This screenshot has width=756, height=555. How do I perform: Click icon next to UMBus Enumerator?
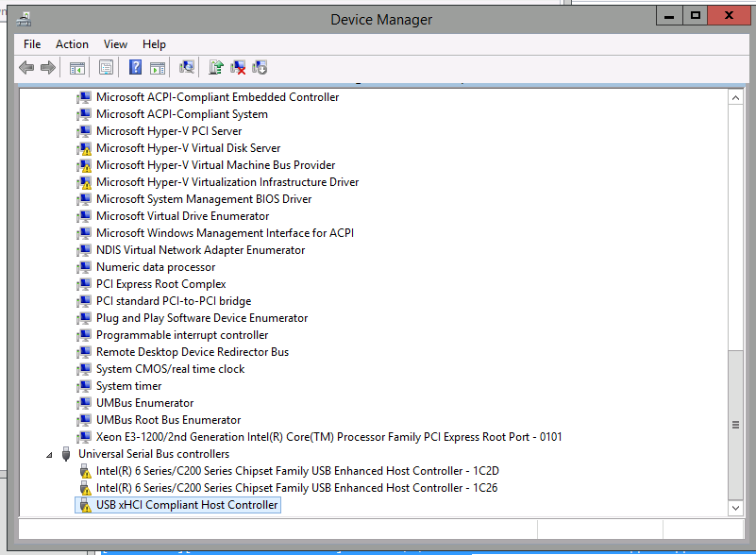(84, 403)
